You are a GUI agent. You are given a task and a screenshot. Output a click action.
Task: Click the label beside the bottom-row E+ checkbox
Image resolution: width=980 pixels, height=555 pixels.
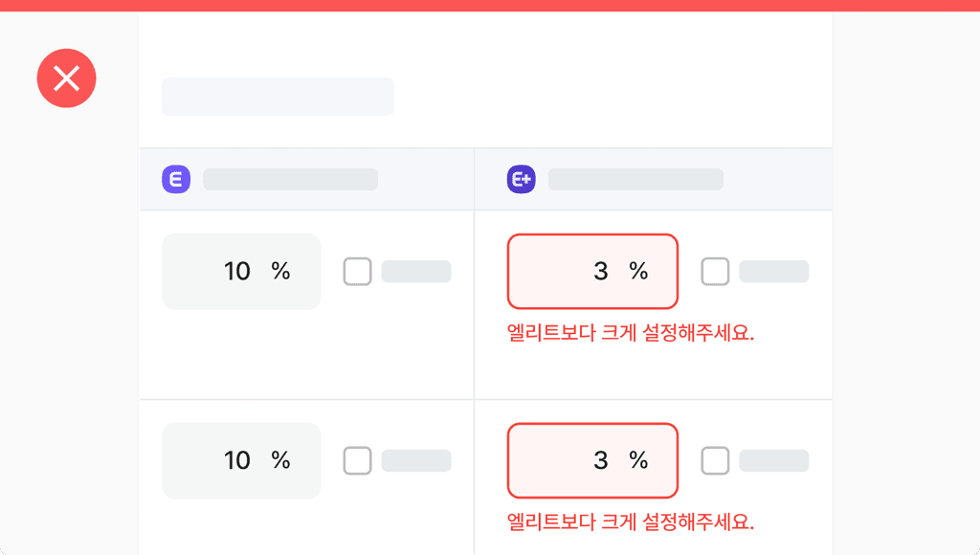click(x=773, y=461)
